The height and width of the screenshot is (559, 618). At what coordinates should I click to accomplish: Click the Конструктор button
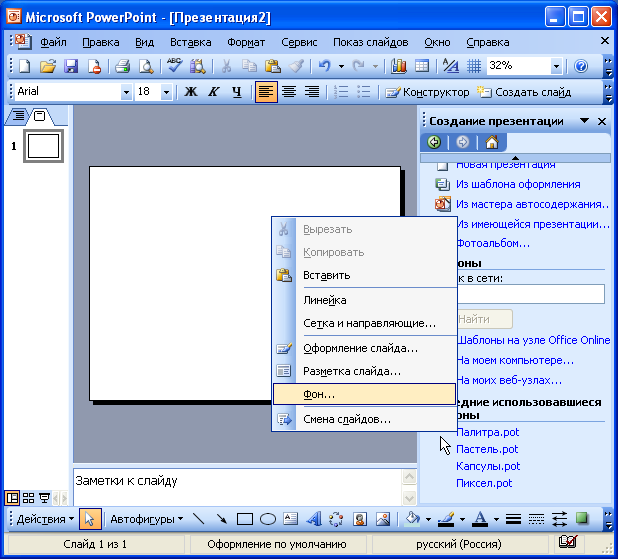click(x=427, y=92)
